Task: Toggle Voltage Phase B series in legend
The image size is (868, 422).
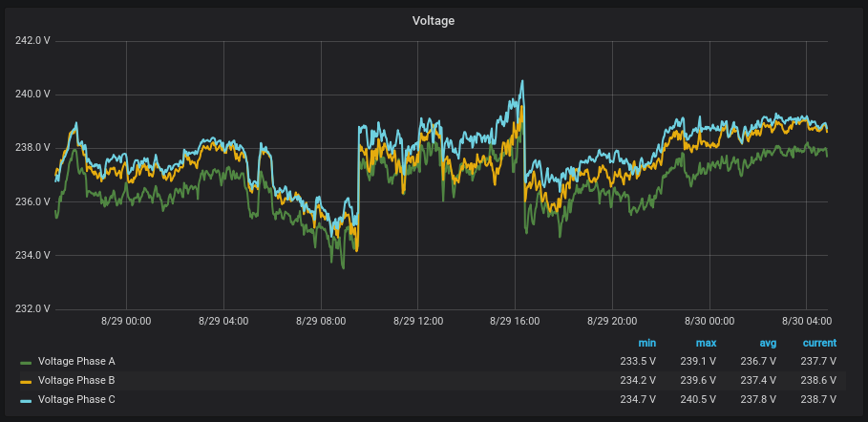Action: click(76, 381)
